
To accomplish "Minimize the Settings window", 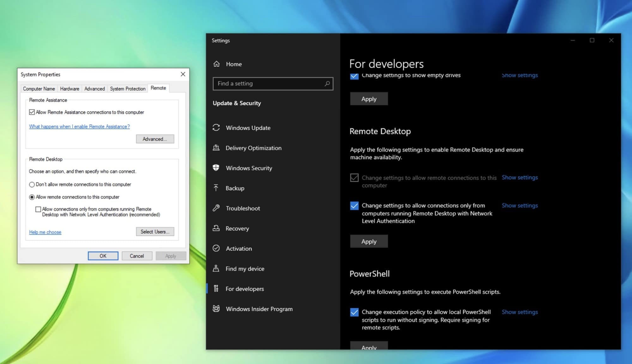I will pyautogui.click(x=573, y=40).
